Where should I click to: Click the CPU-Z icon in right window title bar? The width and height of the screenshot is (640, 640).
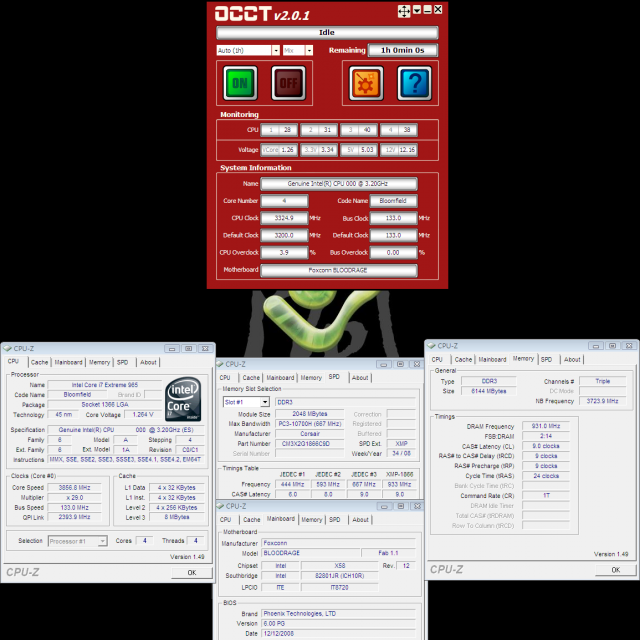click(x=431, y=346)
